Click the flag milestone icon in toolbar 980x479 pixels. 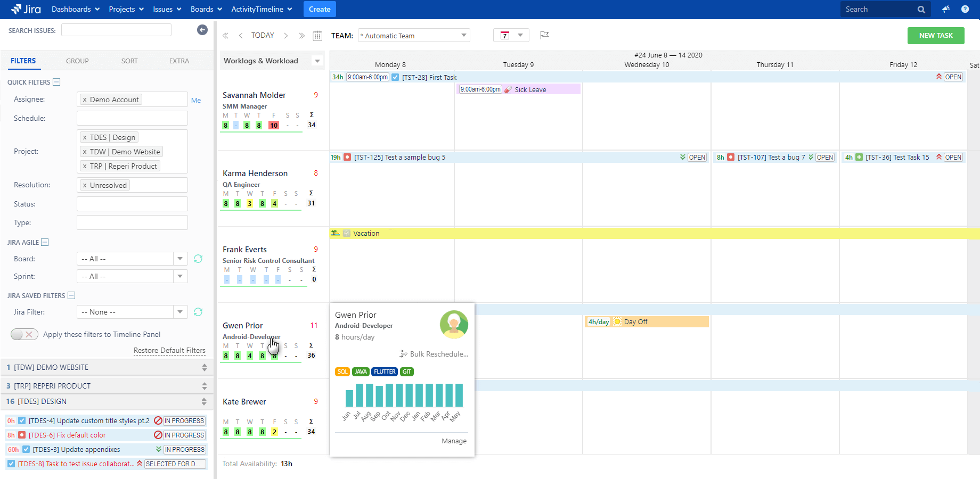coord(544,35)
